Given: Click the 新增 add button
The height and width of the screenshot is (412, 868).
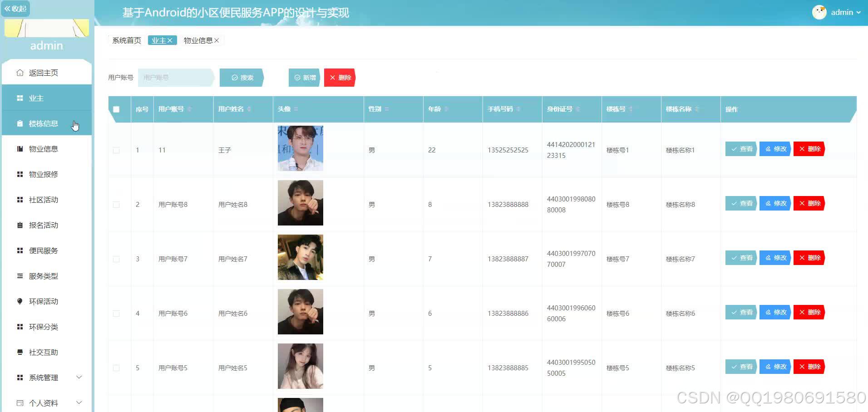Looking at the screenshot, I should (305, 78).
